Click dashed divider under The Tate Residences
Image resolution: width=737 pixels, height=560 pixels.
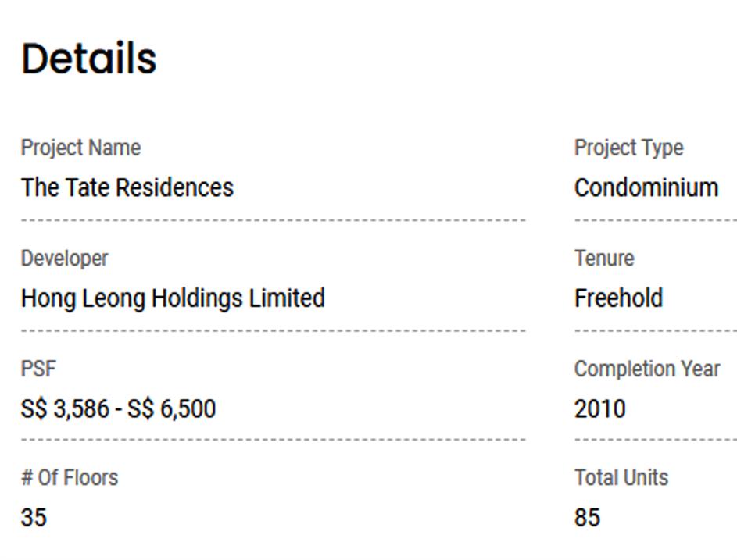pos(273,220)
